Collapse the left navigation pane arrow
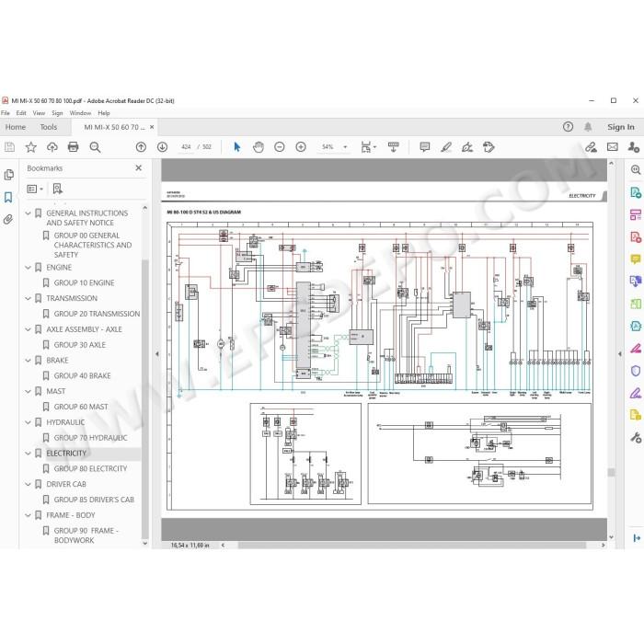 coord(157,353)
